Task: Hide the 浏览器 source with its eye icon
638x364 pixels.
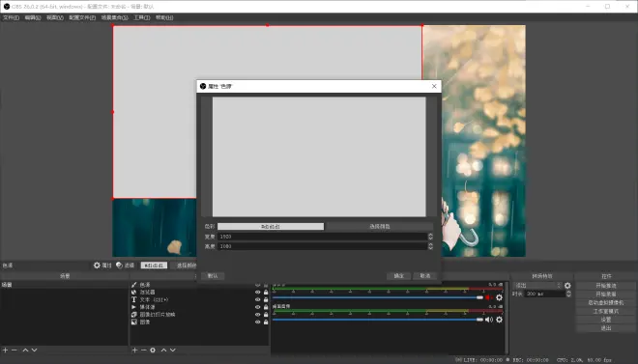Action: (x=257, y=293)
